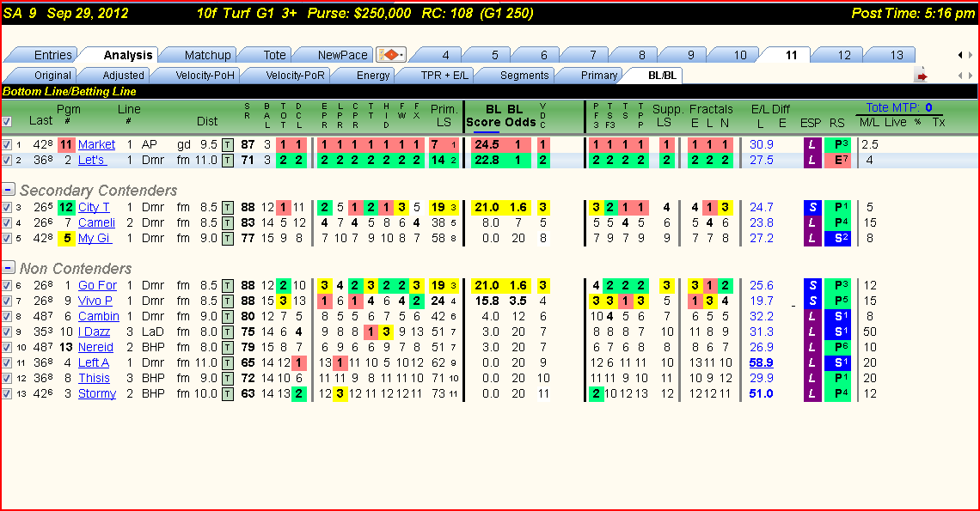The height and width of the screenshot is (511, 980).
Task: Uncheck the checkbox for row 13 Stormy
Action: point(6,394)
